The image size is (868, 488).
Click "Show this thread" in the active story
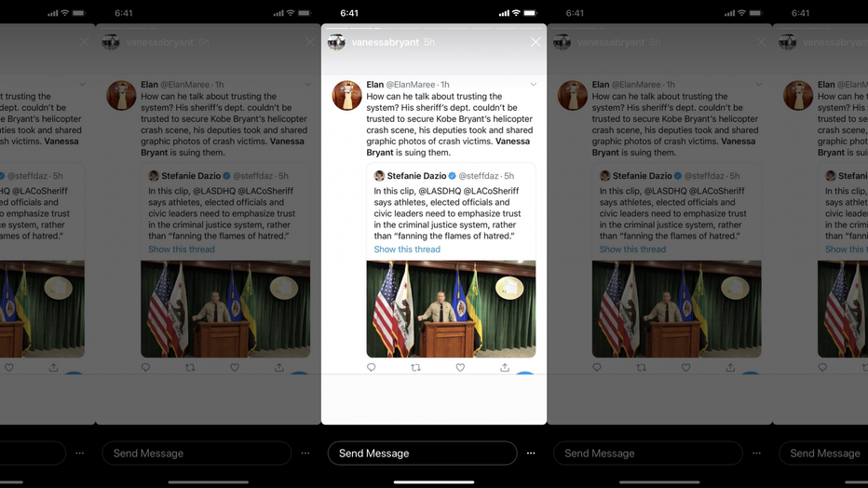407,250
